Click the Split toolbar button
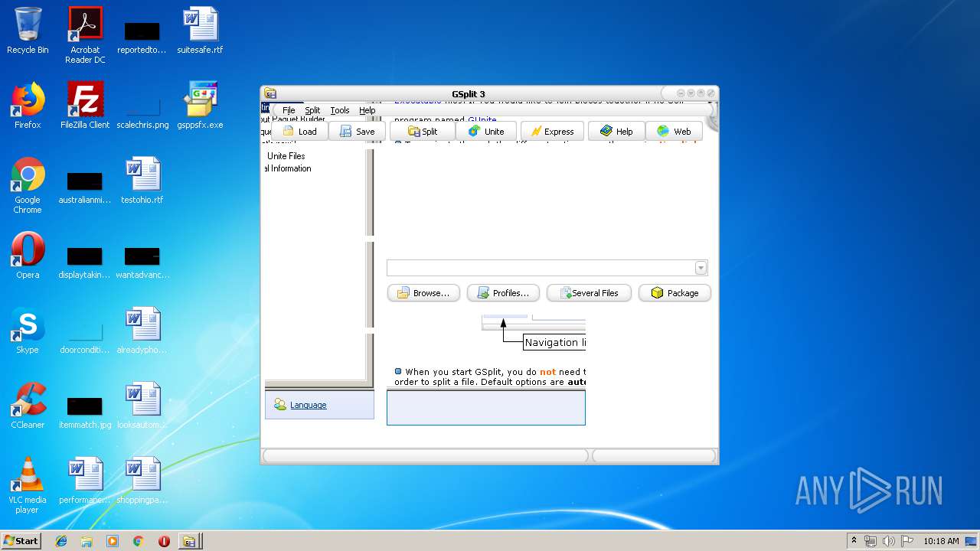980x551 pixels. (x=423, y=132)
